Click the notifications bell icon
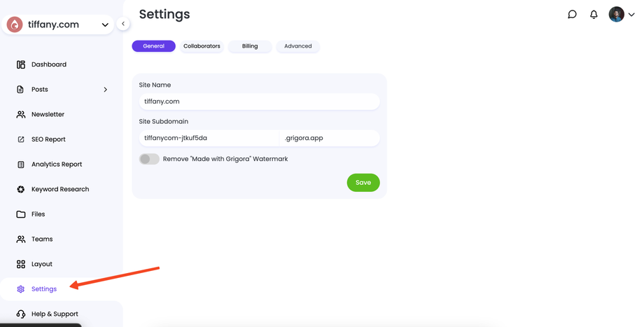Viewport: 644px width, 327px height. pyautogui.click(x=594, y=14)
